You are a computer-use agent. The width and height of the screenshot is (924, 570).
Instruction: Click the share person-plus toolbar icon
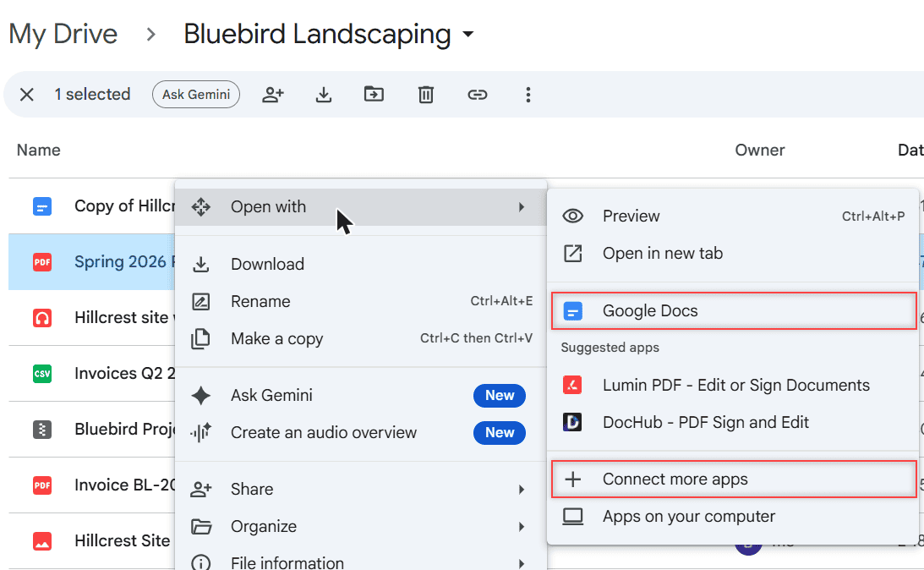click(273, 95)
